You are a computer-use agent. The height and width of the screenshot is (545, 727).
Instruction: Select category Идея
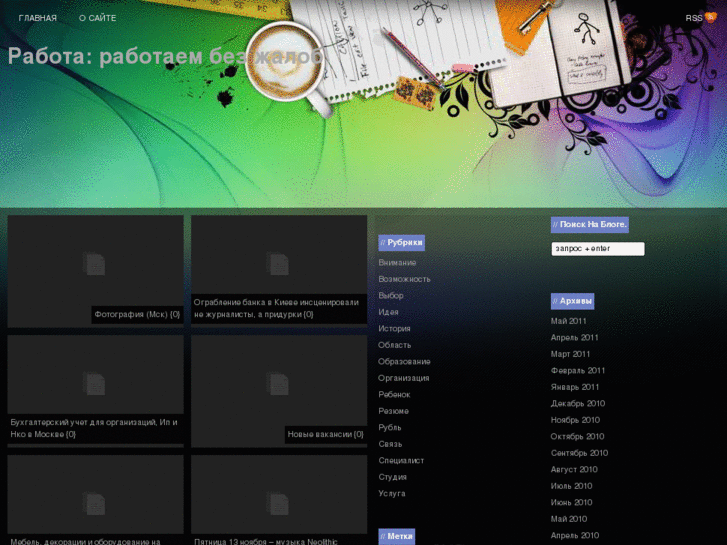[388, 312]
